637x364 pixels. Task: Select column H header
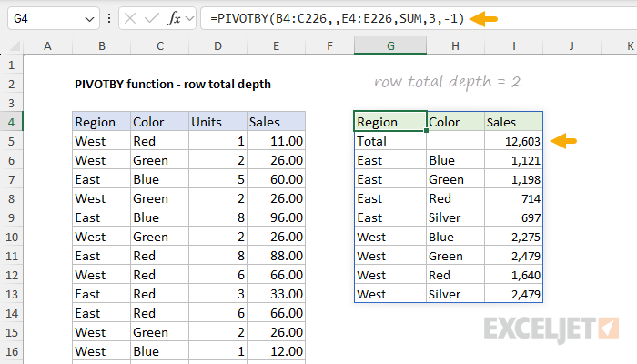pos(455,46)
